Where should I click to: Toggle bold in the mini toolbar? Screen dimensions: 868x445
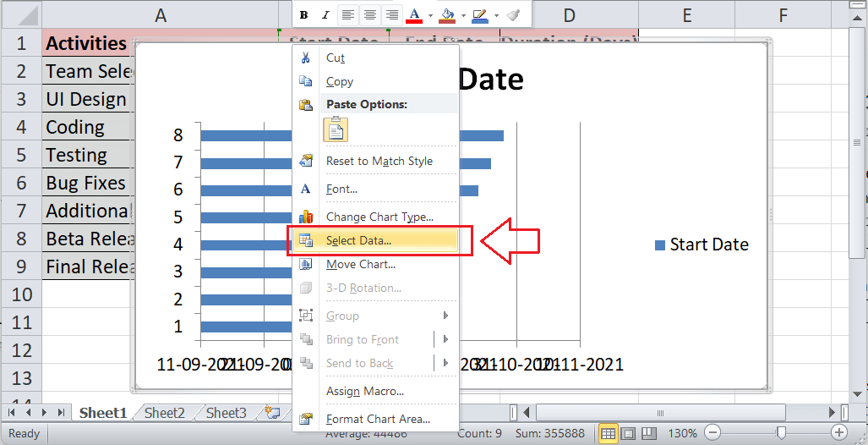304,15
